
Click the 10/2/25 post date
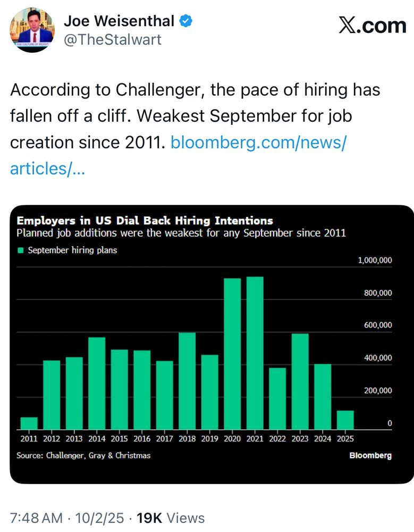coord(99,518)
